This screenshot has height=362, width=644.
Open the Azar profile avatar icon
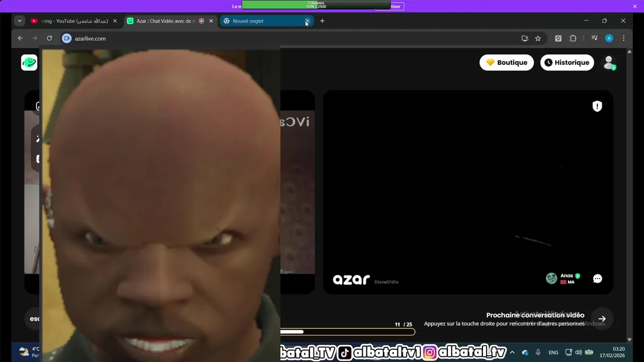609,62
